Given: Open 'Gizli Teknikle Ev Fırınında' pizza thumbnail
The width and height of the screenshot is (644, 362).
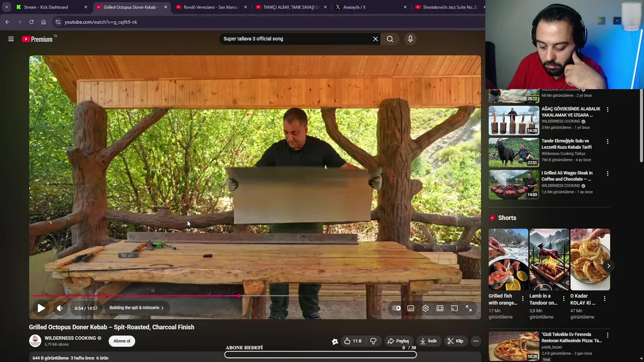Looking at the screenshot, I should point(514,346).
